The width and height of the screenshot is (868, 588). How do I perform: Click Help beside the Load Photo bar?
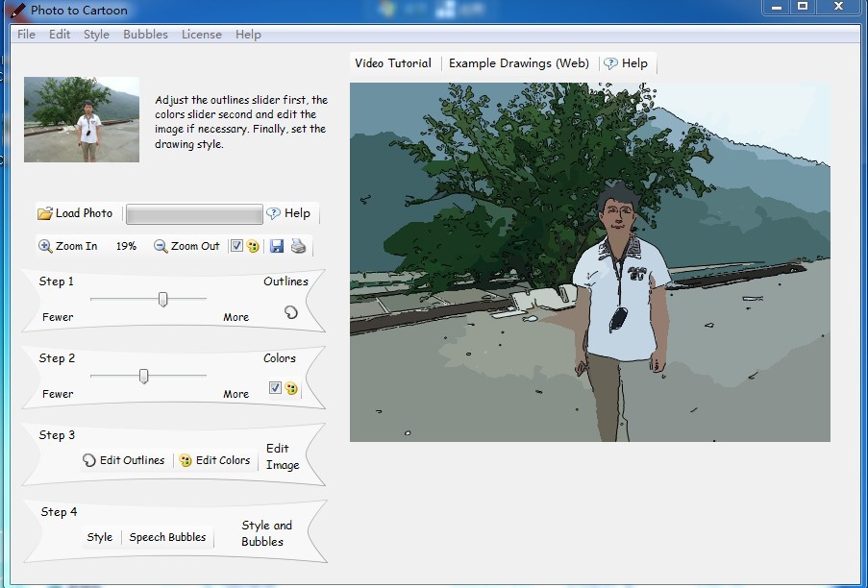click(288, 213)
